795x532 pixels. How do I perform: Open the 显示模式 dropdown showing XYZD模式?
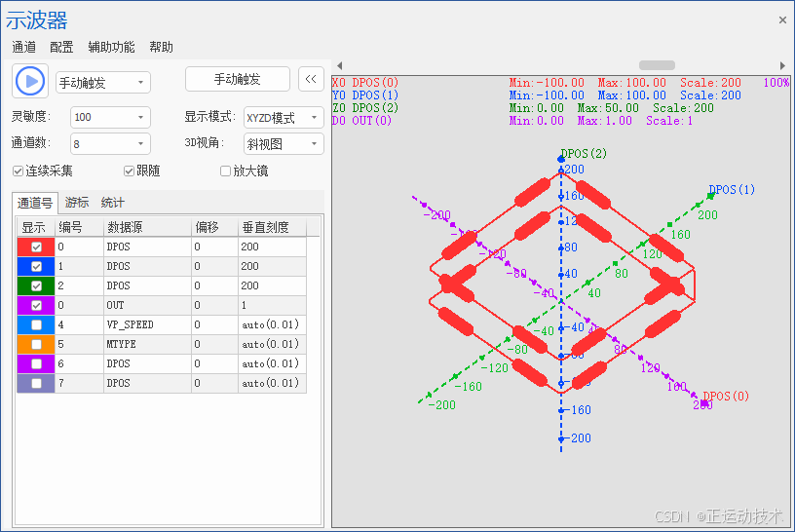pos(284,117)
